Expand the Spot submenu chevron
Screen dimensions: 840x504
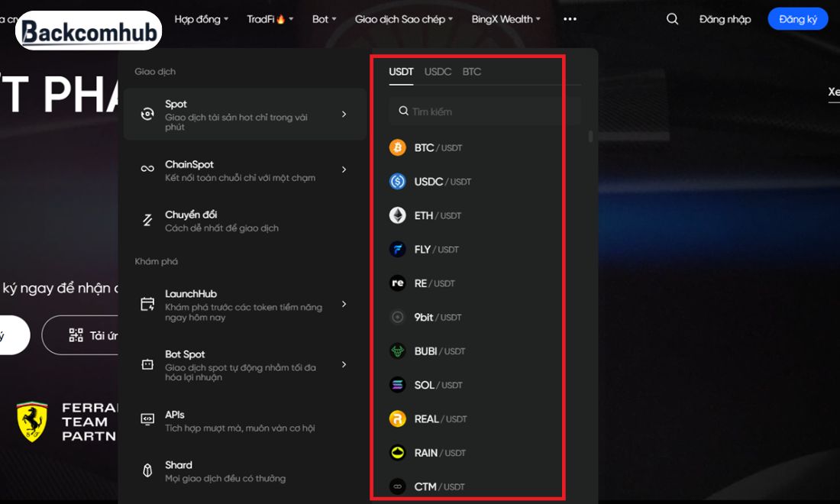(x=344, y=114)
